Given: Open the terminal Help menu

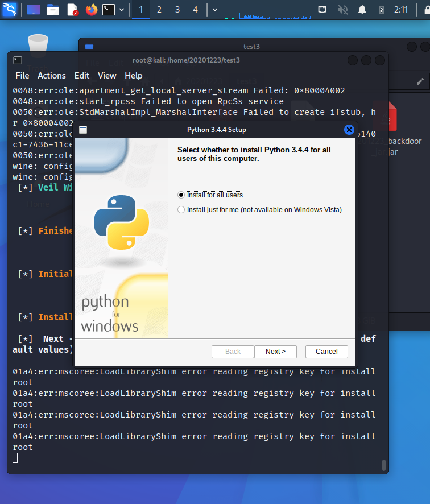Looking at the screenshot, I should (x=133, y=76).
